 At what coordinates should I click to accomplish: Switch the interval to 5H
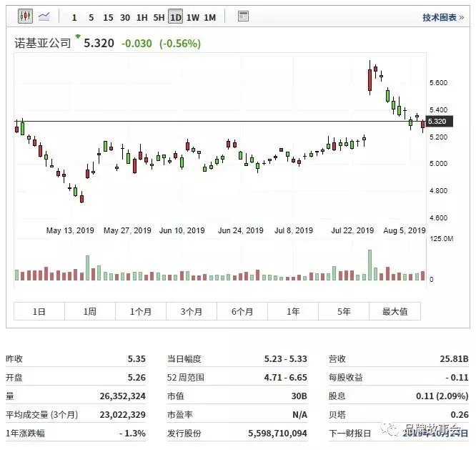pyautogui.click(x=159, y=17)
